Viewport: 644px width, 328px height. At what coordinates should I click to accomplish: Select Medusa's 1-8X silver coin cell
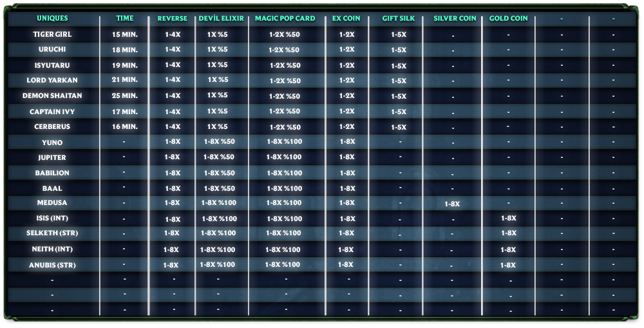point(452,204)
